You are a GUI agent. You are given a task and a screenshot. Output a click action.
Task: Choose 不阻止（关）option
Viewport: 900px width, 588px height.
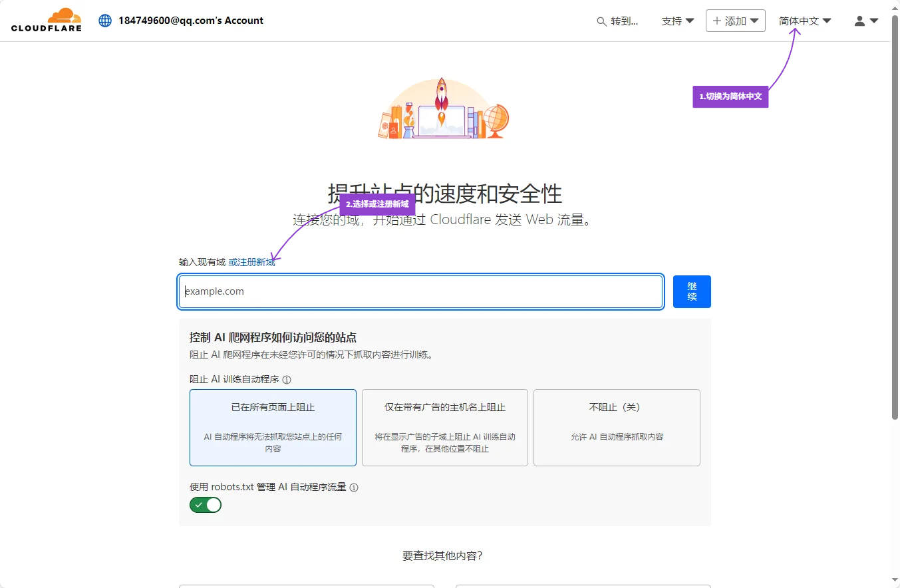click(x=617, y=427)
